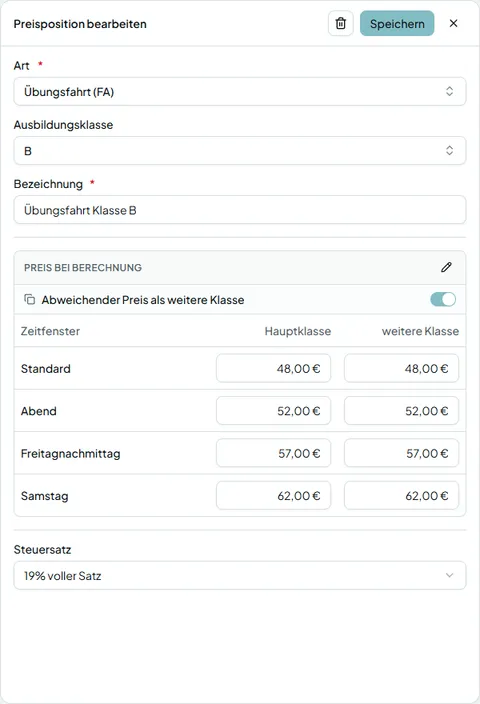Edit Samstag weitere Klasse price field
Image resolution: width=480 pixels, height=704 pixels.
[x=401, y=496]
